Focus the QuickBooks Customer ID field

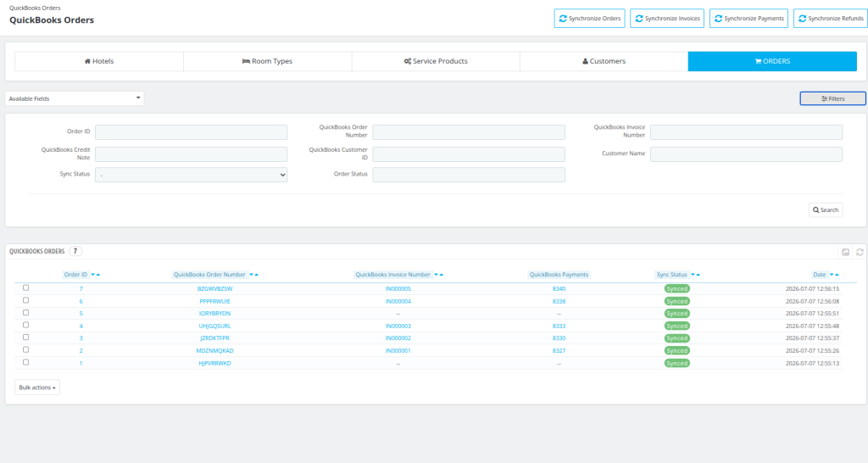pos(469,154)
